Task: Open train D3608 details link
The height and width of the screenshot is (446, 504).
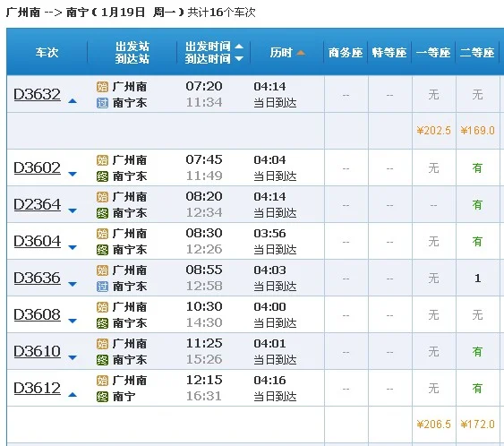Action: 37,315
